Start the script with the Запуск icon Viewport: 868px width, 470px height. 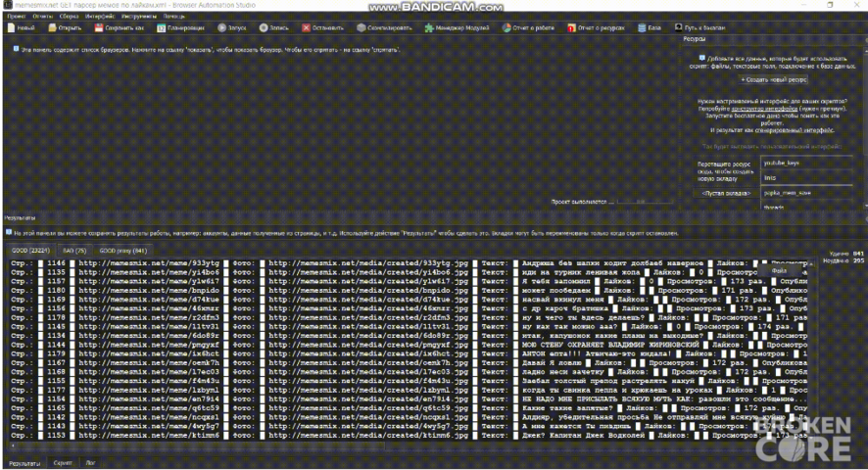(x=221, y=27)
